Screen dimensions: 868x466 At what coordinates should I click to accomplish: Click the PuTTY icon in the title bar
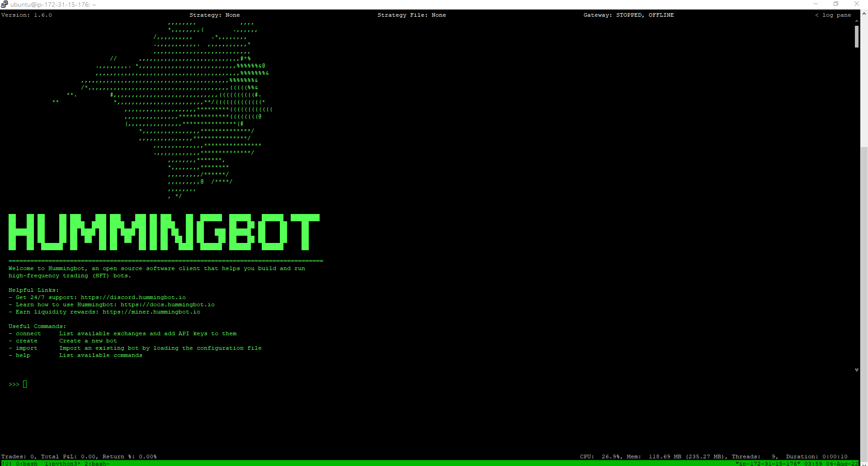pos(5,4)
